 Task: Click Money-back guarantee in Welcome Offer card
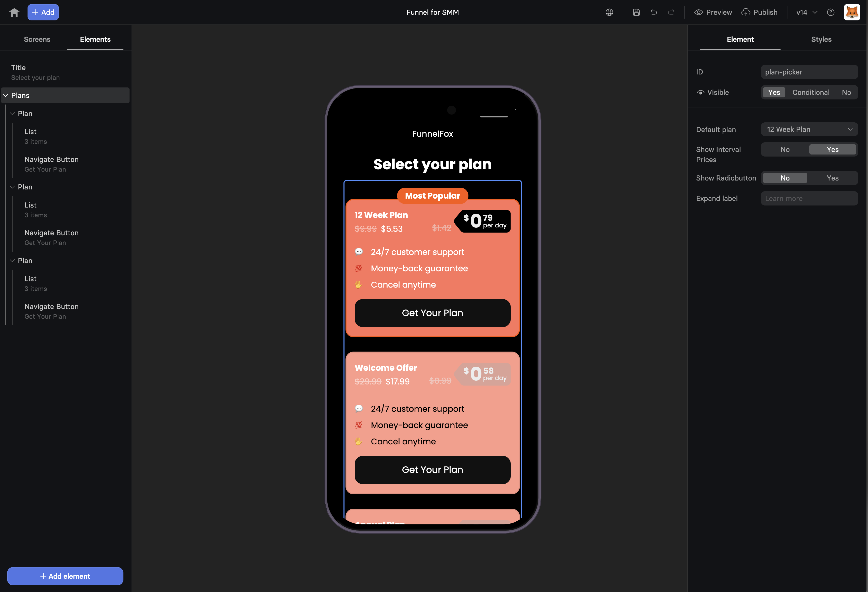[x=419, y=425]
